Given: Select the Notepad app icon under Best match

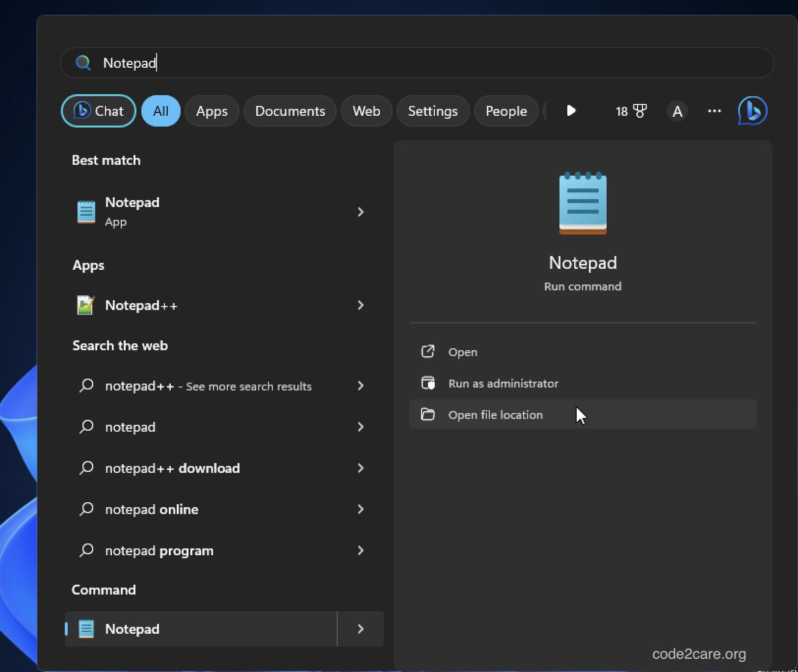Looking at the screenshot, I should tap(86, 212).
